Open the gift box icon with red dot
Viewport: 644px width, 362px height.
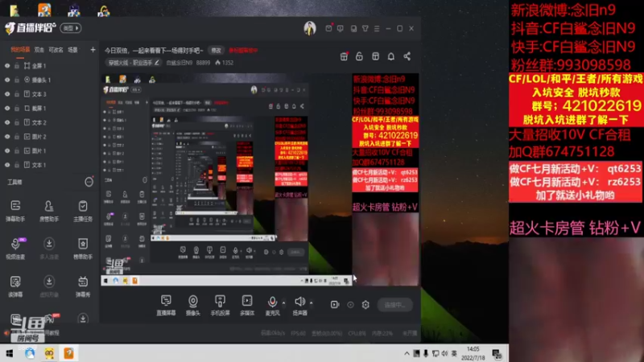345,56
